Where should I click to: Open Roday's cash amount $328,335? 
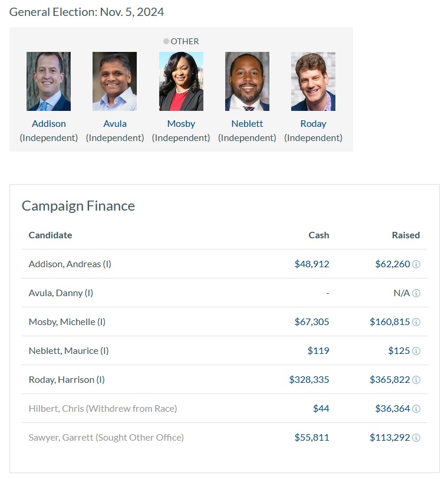tap(309, 380)
